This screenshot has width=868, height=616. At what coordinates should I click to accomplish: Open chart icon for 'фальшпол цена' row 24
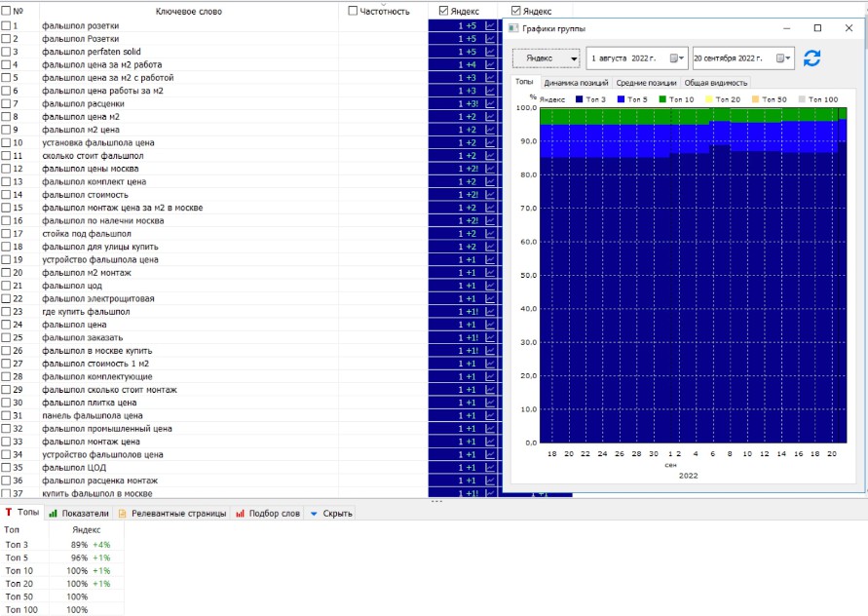[490, 325]
